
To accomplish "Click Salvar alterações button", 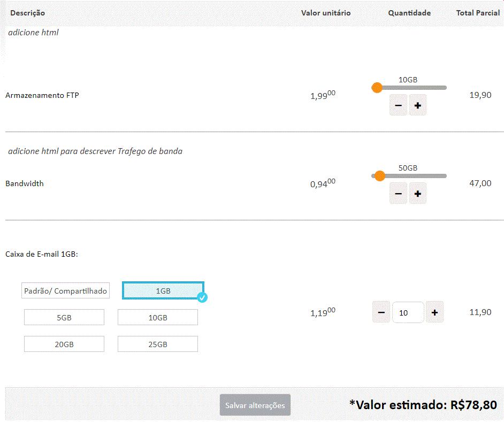I will pyautogui.click(x=255, y=405).
